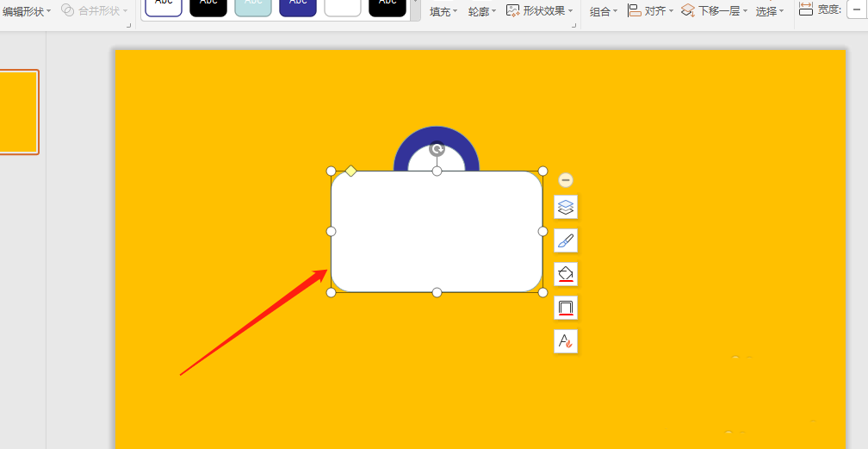This screenshot has width=868, height=449.
Task: Click the shape outline icon in the floating toolbar
Action: pyautogui.click(x=566, y=308)
